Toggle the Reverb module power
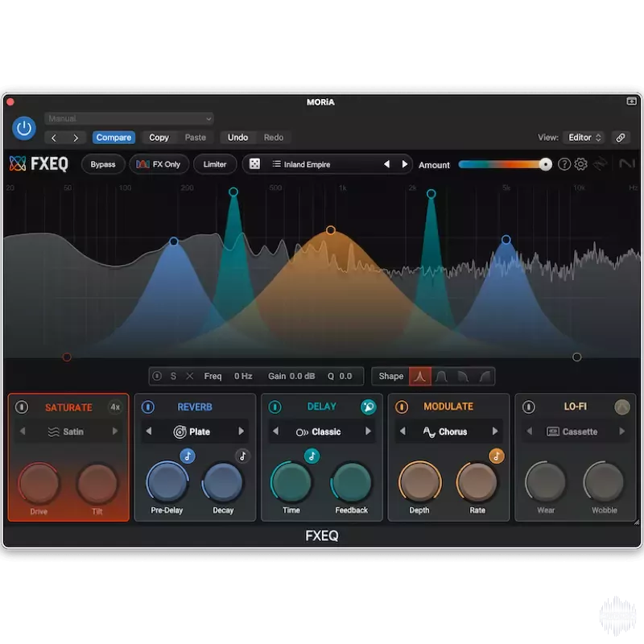Viewport: 644px width, 644px height. pos(148,407)
